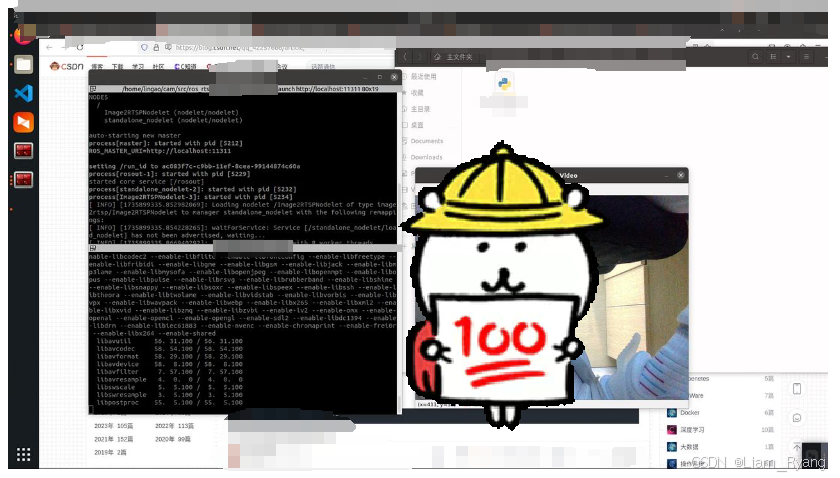Click the 主文件夹 path button in Files
Viewport: 840px width, 478px height.
(x=453, y=57)
